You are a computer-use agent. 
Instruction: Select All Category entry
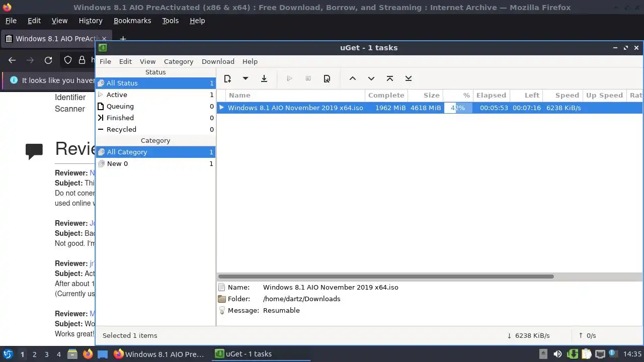[x=155, y=152]
